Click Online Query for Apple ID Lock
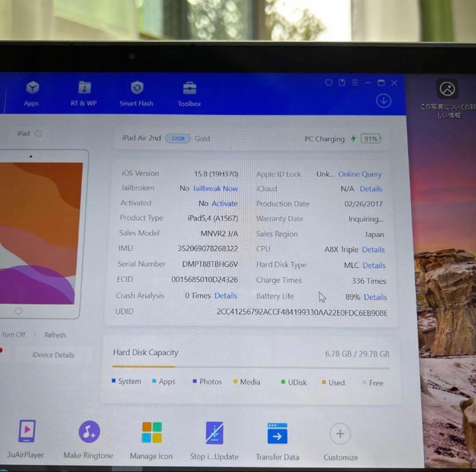Image resolution: width=476 pixels, height=472 pixels. 360,174
